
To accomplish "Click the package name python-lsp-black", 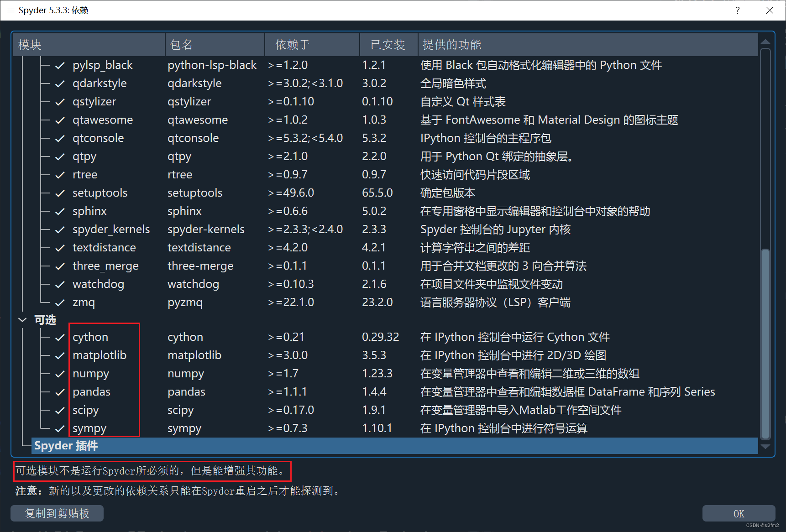I will 212,65.
